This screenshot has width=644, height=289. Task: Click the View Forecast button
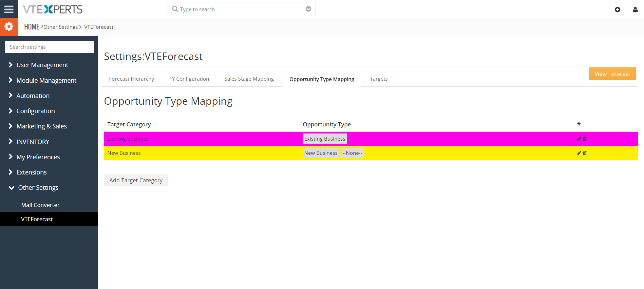click(x=612, y=74)
